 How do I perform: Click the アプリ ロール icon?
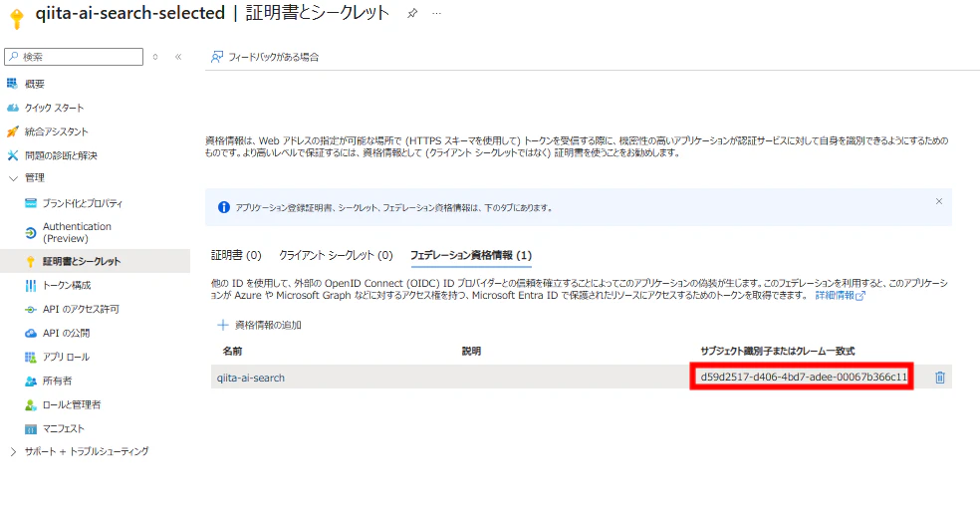pos(31,358)
